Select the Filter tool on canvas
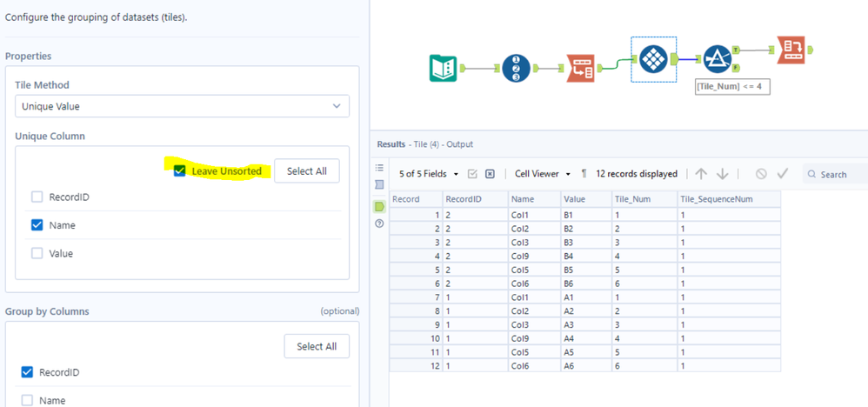868x407 pixels. [x=718, y=58]
